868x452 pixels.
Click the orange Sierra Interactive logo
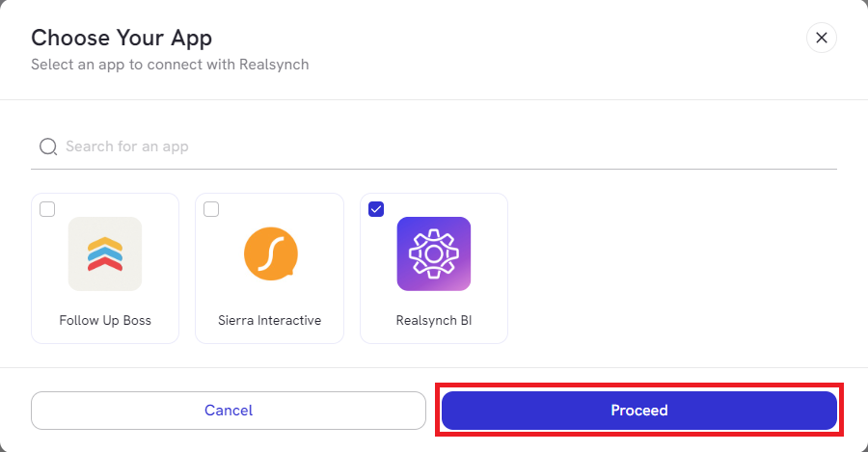[270, 254]
